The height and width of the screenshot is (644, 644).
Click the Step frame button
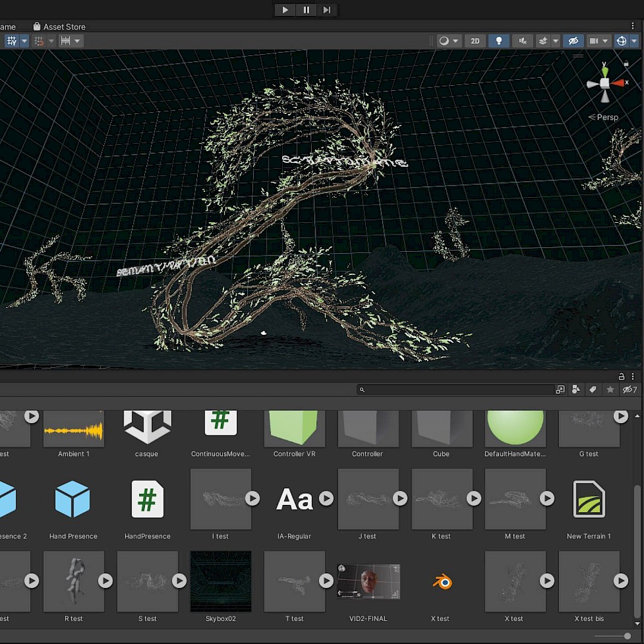[x=327, y=10]
